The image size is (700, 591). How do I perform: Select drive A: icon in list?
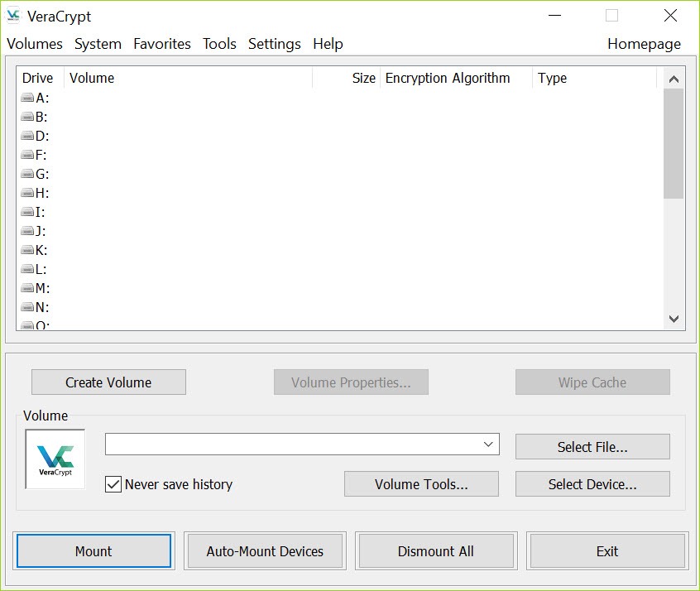point(27,98)
